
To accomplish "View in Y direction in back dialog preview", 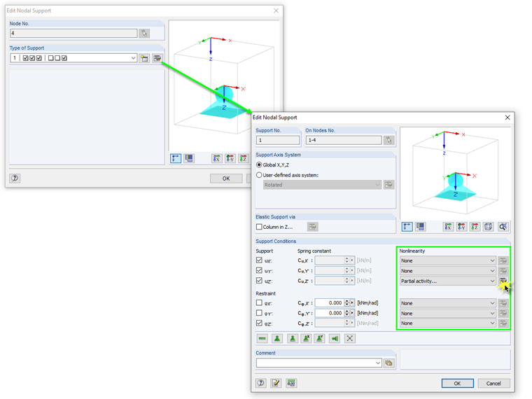I will tap(230, 158).
